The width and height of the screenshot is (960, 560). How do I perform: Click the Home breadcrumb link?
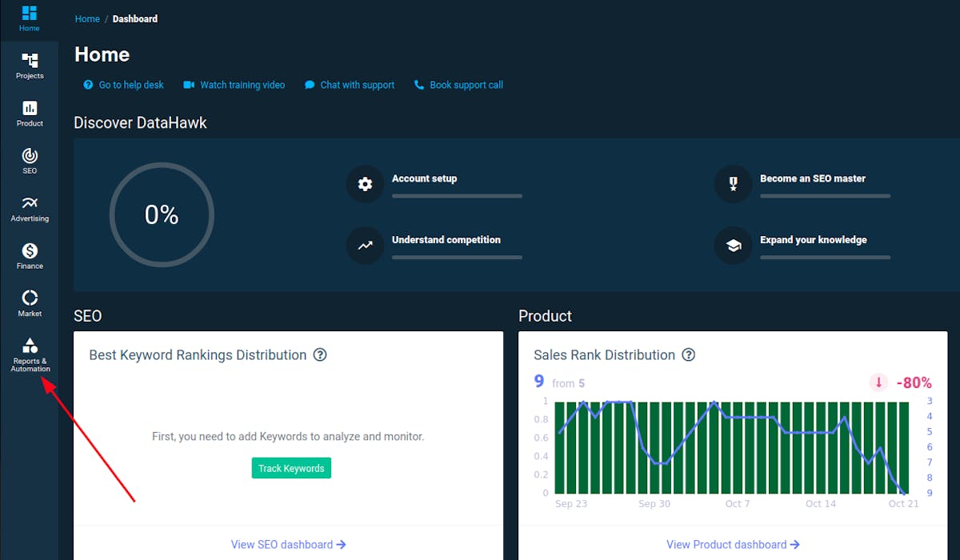coord(87,18)
